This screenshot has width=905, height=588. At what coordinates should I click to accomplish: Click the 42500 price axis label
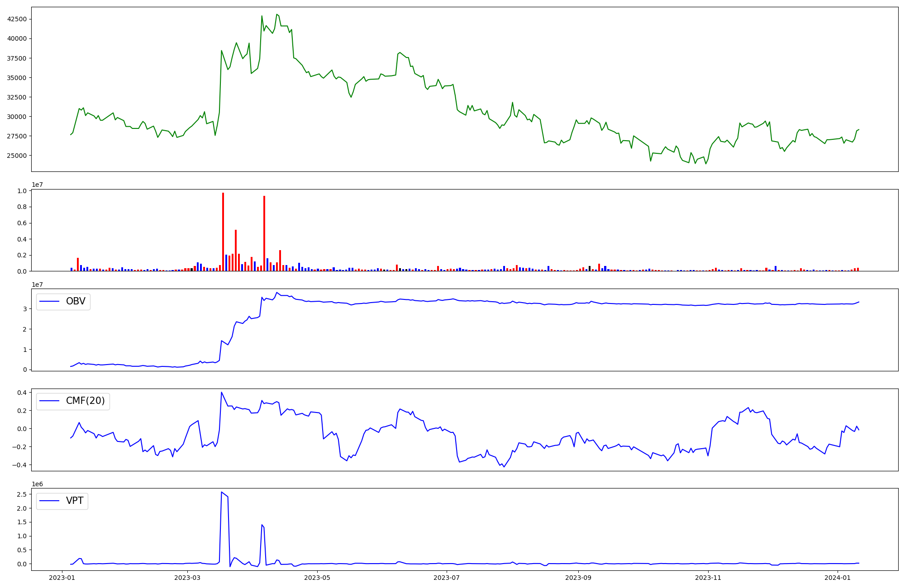tap(17, 19)
